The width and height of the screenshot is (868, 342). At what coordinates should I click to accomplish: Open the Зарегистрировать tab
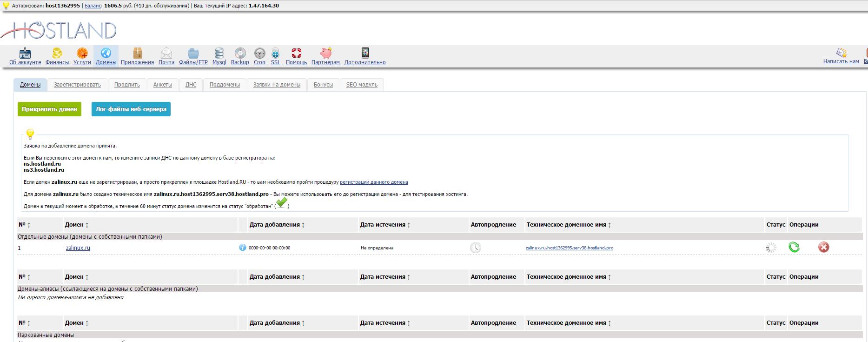click(x=77, y=85)
